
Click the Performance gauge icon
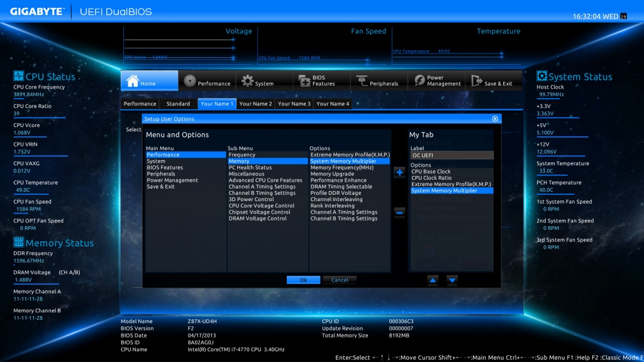pyautogui.click(x=190, y=81)
